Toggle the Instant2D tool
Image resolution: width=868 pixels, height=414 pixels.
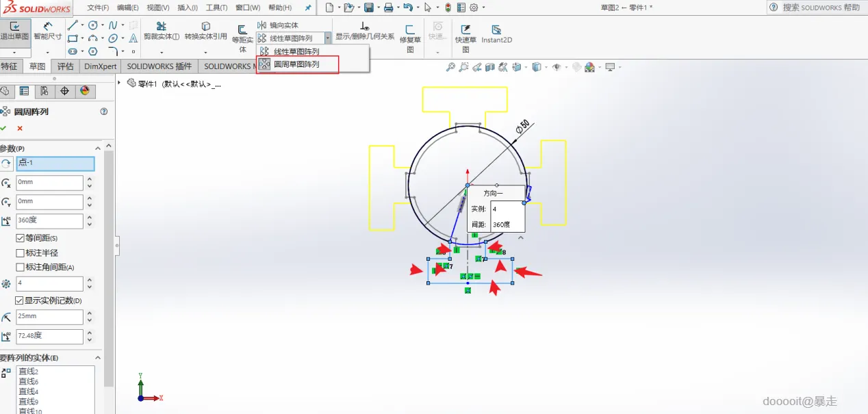pyautogui.click(x=496, y=34)
